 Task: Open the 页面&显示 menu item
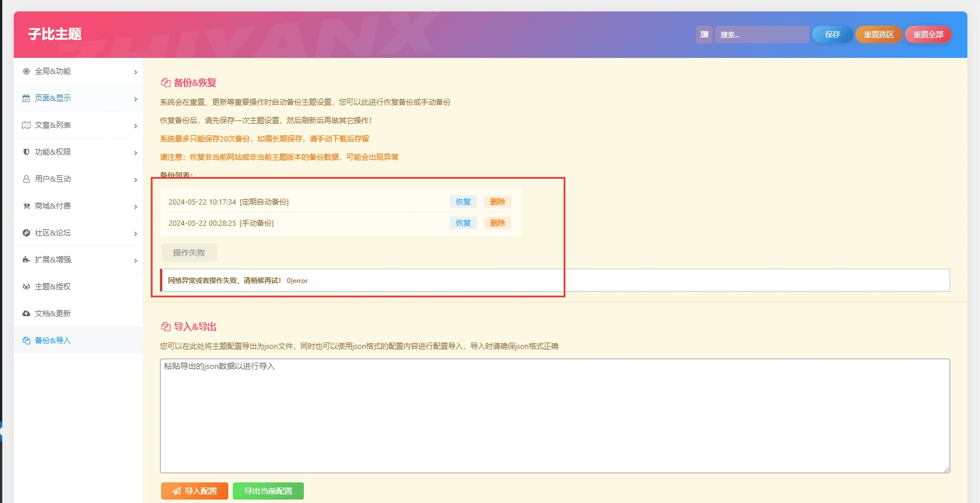(78, 99)
